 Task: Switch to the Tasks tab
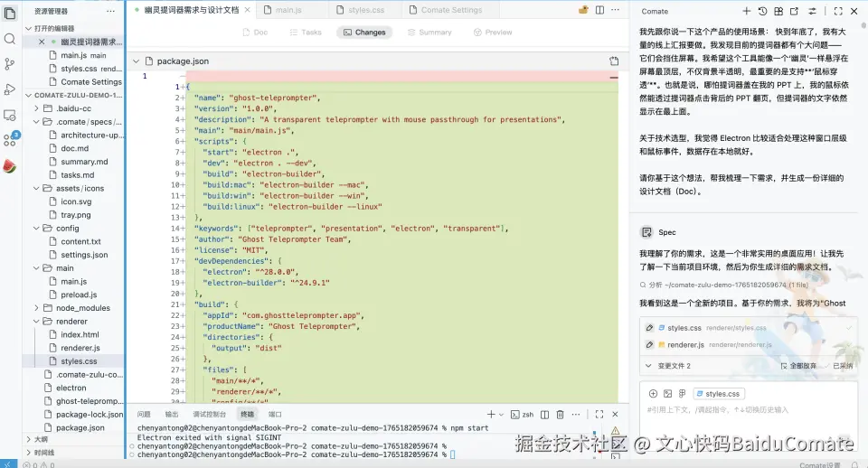coord(306,33)
